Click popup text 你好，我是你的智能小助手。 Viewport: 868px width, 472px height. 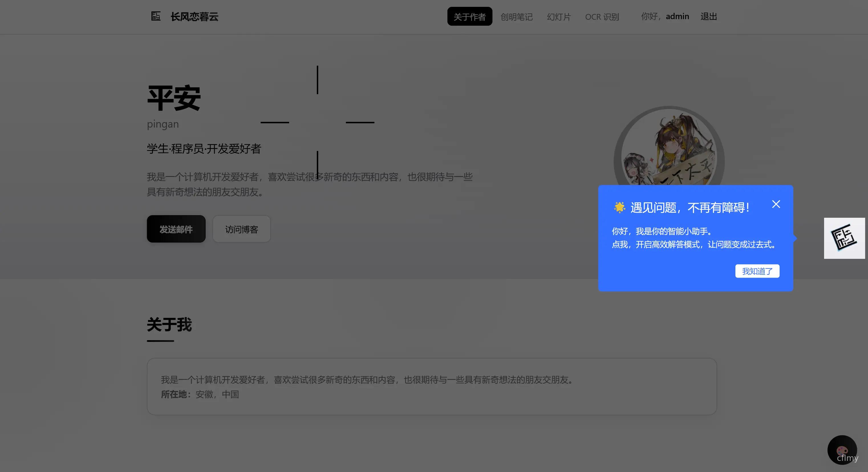point(662,231)
